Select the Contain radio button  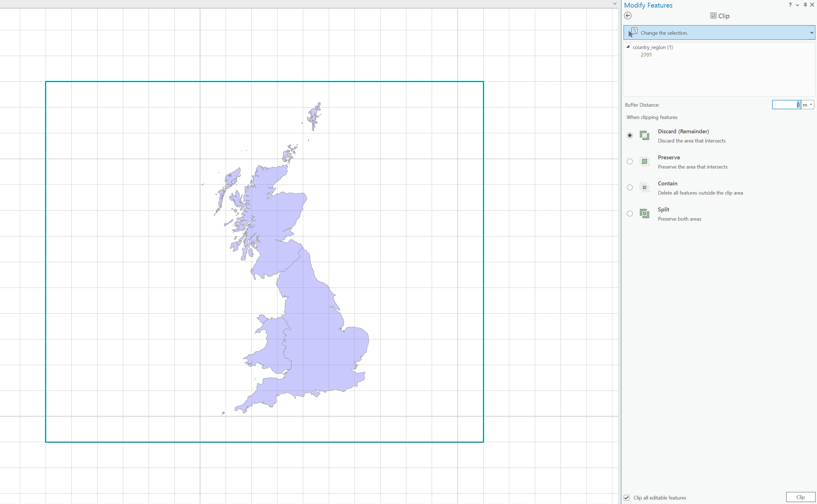[630, 187]
